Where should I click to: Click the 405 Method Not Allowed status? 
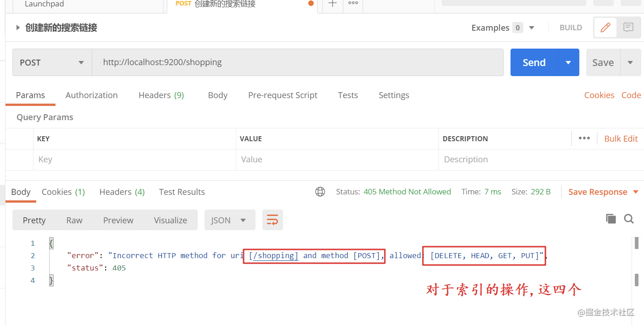(407, 192)
